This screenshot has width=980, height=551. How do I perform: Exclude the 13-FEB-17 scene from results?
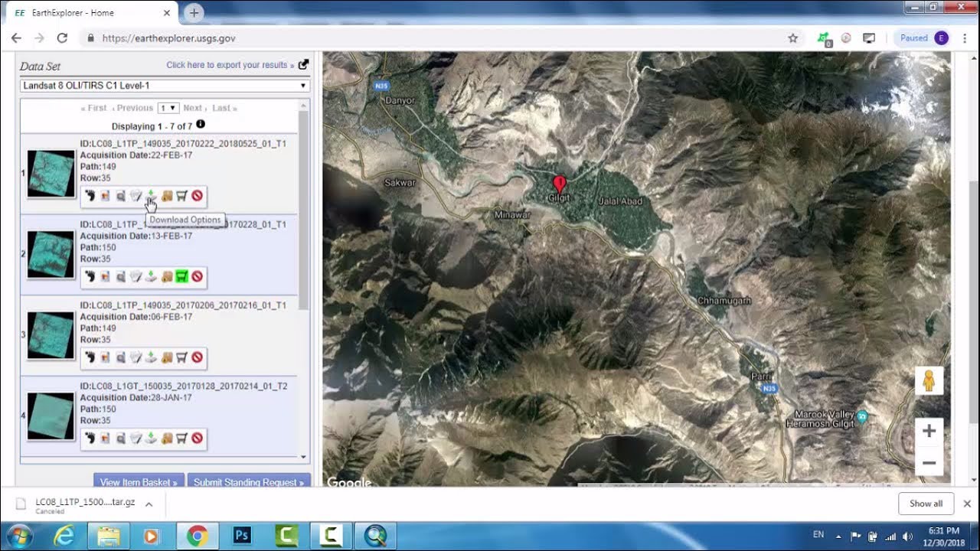198,277
